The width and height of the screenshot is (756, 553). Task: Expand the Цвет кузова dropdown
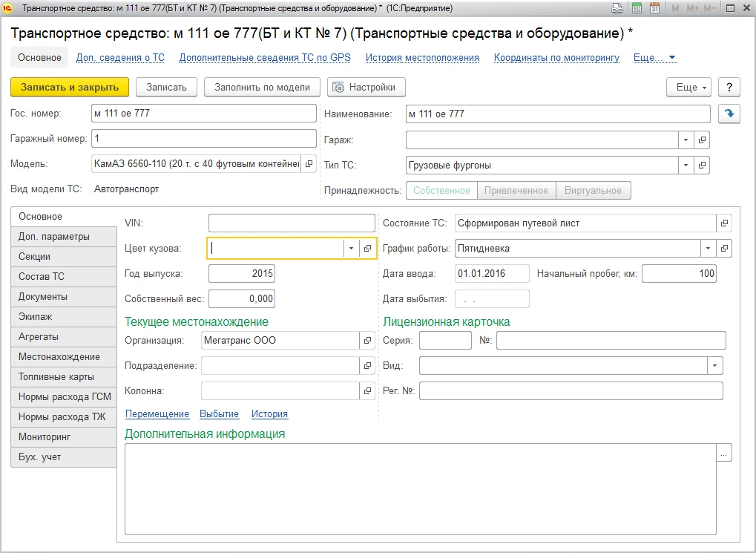351,249
